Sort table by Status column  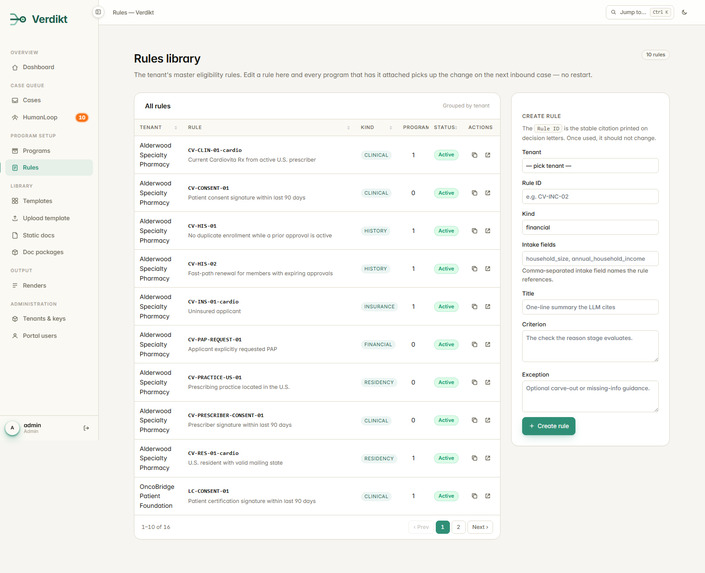click(446, 127)
